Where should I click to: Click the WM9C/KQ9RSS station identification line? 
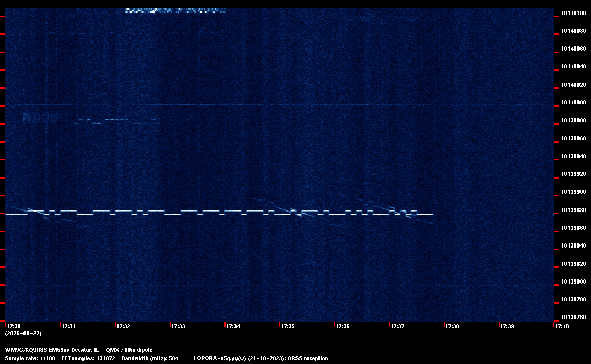click(79, 350)
